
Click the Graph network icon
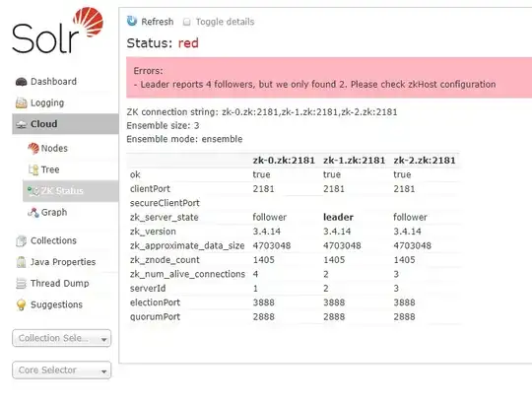coord(33,213)
